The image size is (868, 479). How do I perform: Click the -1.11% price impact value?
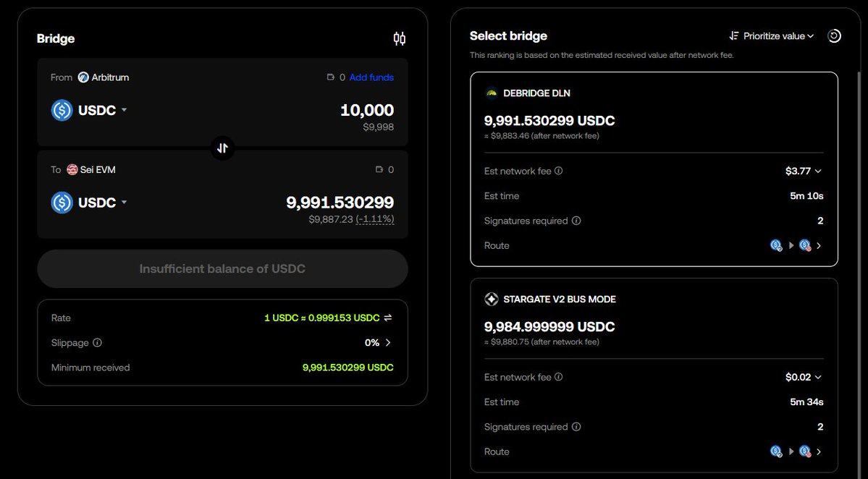pos(375,219)
